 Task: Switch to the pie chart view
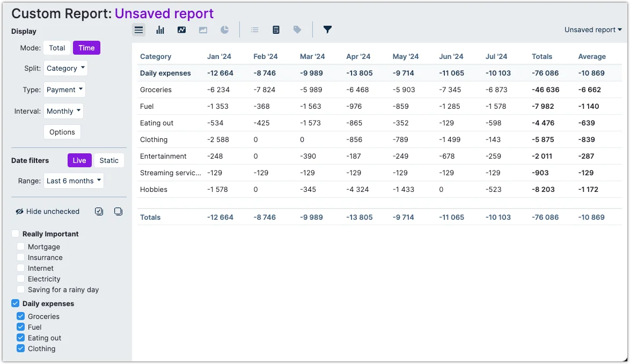[x=224, y=29]
